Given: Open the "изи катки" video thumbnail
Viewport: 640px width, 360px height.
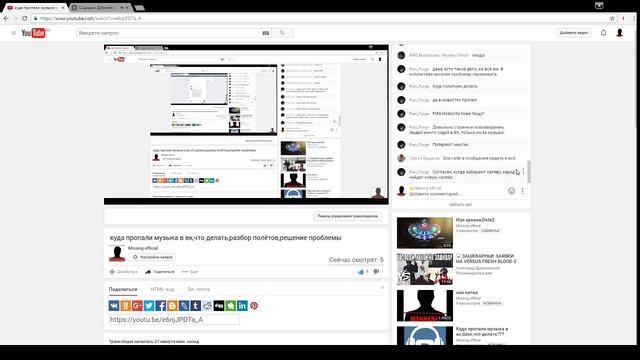Looking at the screenshot, I should pos(424,306).
